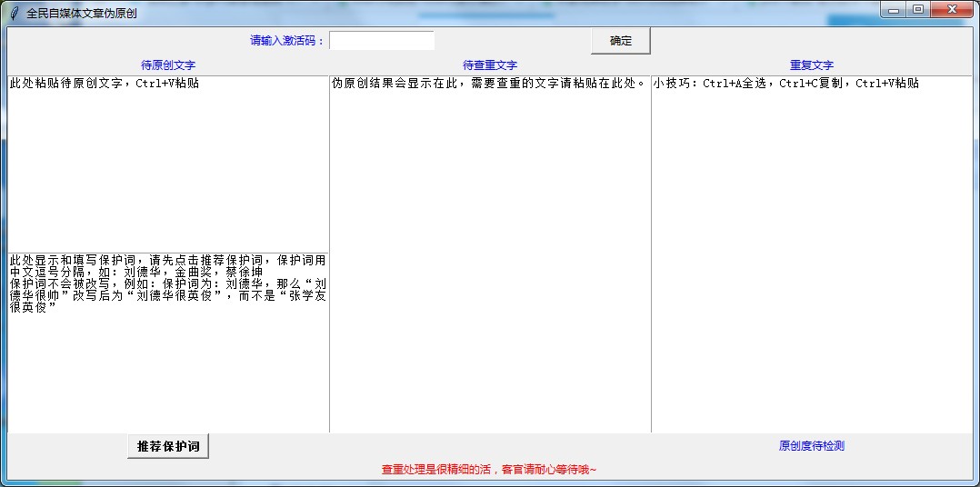Close the 全民自媒体文章伪原创 window

(x=953, y=10)
